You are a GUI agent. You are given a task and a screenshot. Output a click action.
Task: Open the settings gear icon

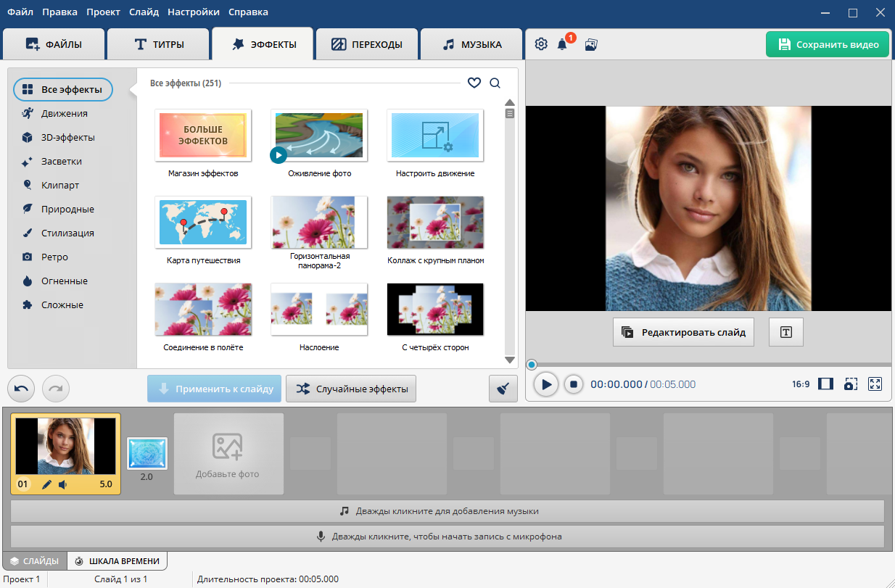(541, 44)
